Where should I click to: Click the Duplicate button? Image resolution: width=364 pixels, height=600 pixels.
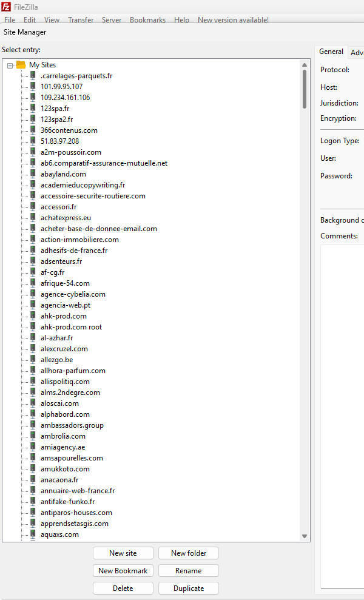coord(189,588)
